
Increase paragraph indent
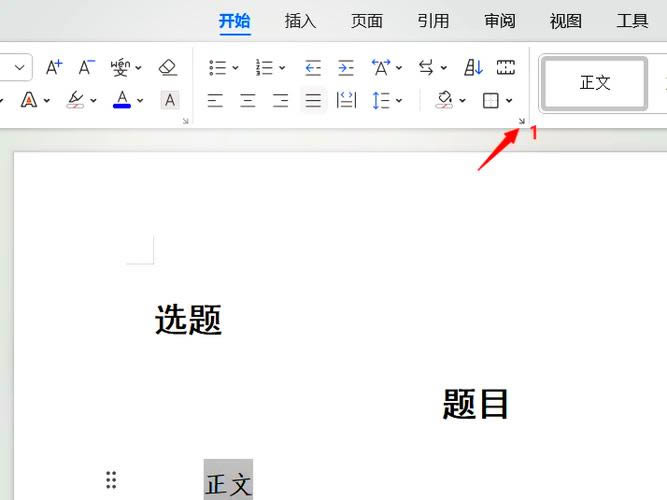tap(346, 67)
